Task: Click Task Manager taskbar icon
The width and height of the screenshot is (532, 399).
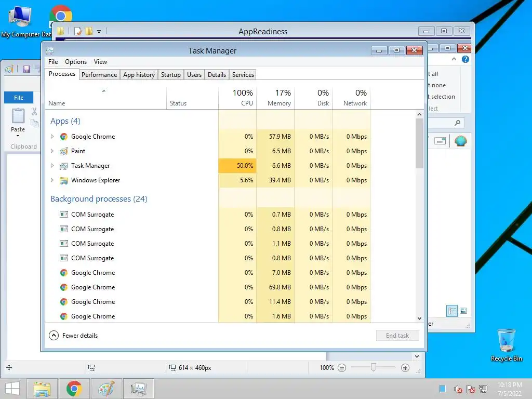Action: tap(138, 389)
